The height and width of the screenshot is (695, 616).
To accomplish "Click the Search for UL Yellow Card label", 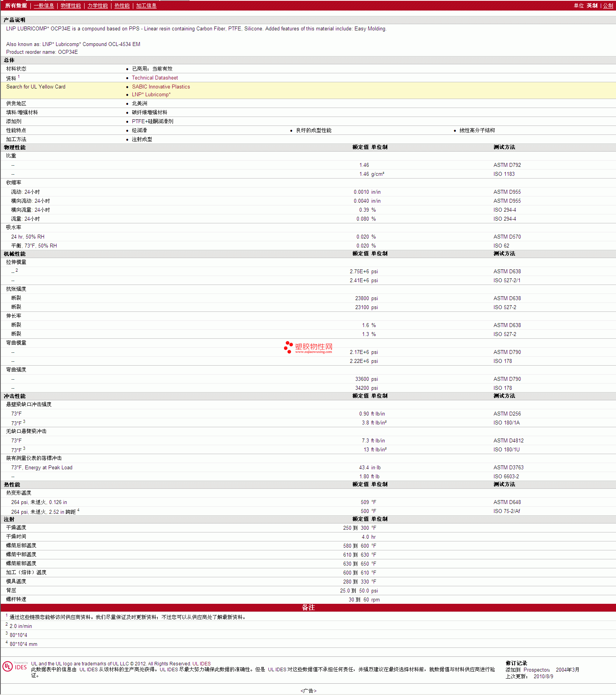I will click(36, 87).
